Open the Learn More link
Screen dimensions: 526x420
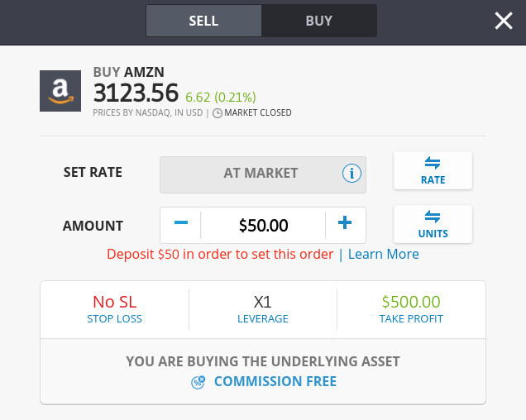coord(384,255)
